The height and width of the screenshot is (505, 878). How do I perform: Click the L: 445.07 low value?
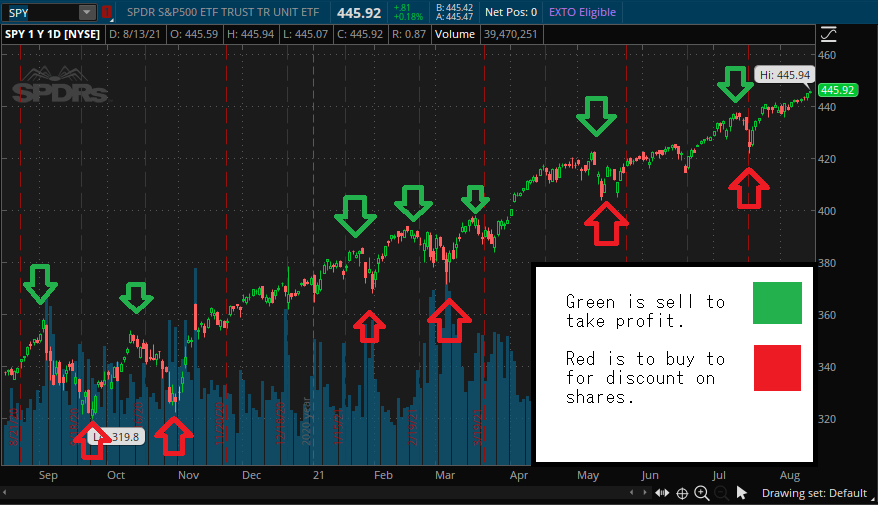[x=305, y=34]
